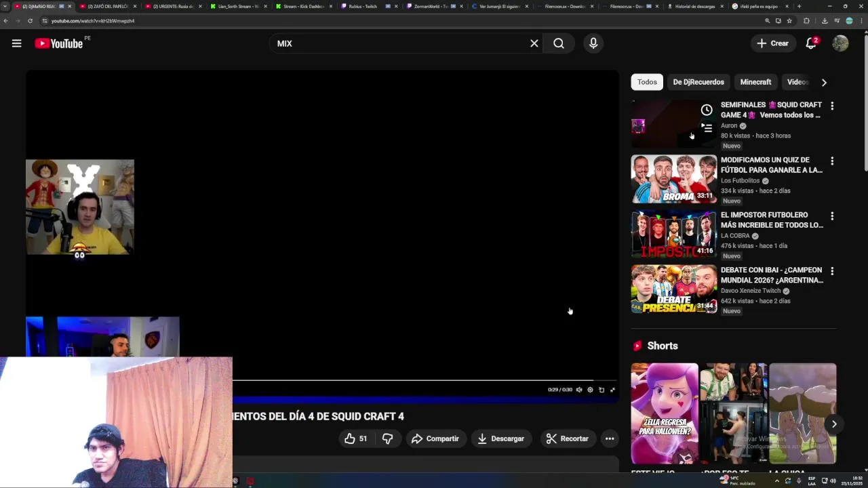
Task: Open the browser zoom magnifier icon
Action: click(768, 21)
